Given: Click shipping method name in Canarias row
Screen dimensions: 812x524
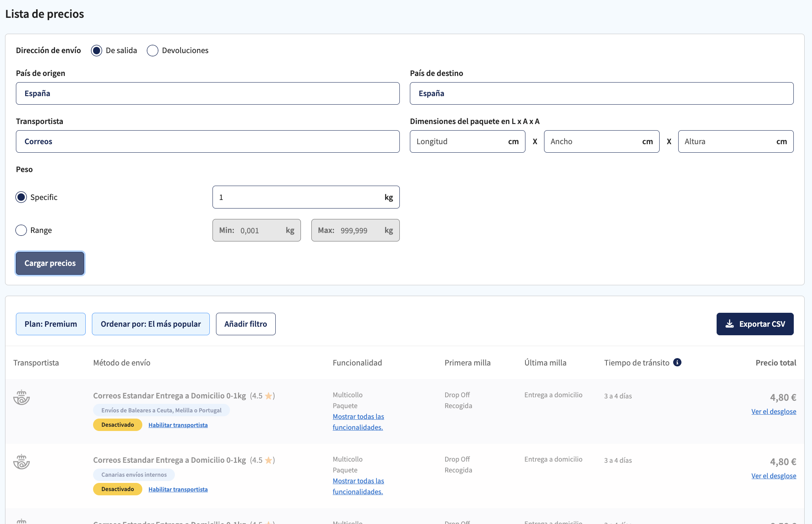Looking at the screenshot, I should 169,460.
